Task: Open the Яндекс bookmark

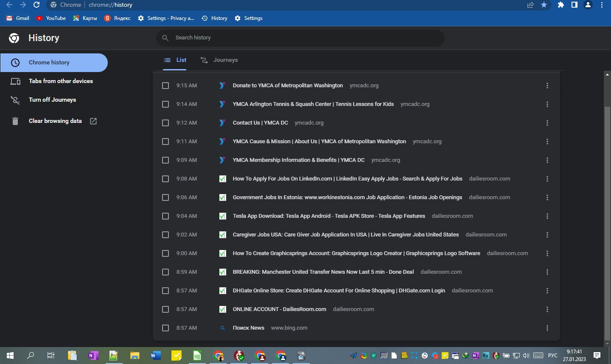Action: tap(118, 18)
